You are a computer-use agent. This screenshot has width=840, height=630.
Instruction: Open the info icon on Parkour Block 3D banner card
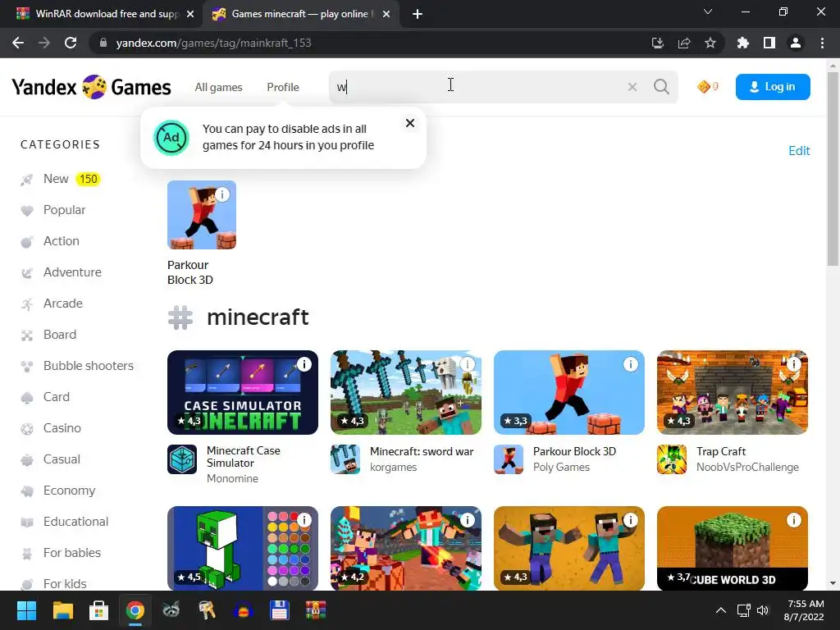pos(631,364)
